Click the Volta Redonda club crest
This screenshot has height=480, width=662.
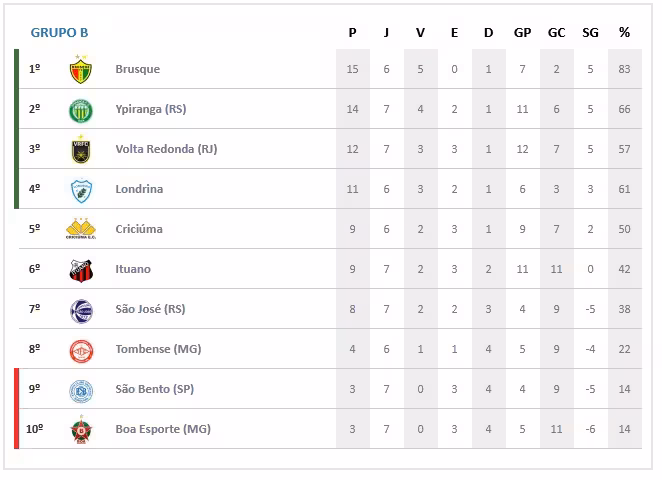[81, 150]
